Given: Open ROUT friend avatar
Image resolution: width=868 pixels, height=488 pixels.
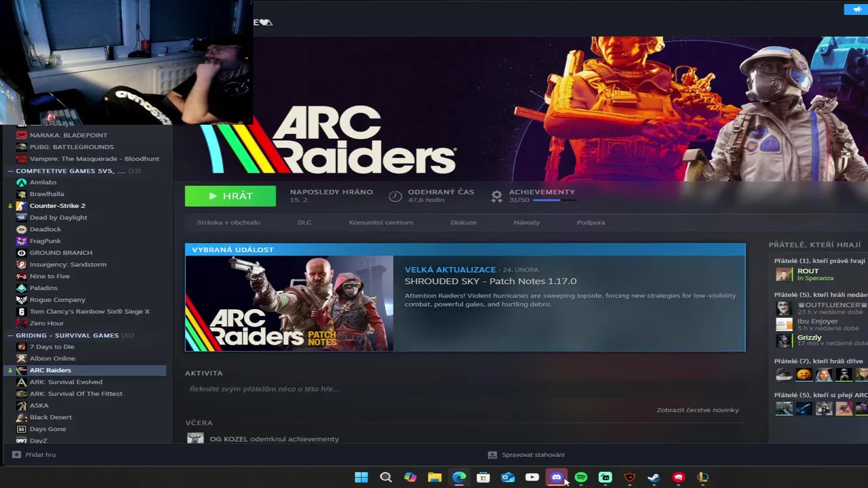Looking at the screenshot, I should (x=784, y=274).
